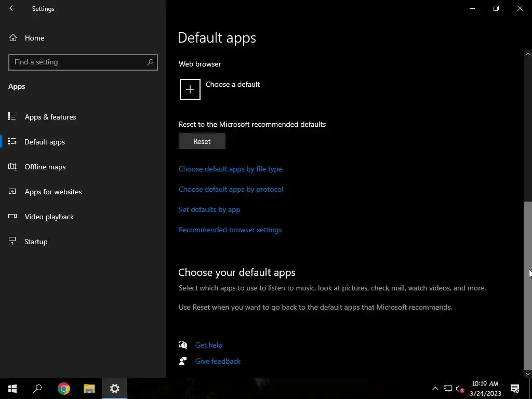
Task: Open Apps for websites section
Action: click(x=83, y=192)
